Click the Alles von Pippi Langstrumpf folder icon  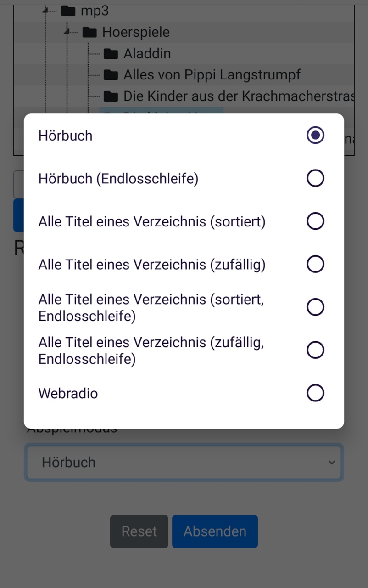pos(111,75)
